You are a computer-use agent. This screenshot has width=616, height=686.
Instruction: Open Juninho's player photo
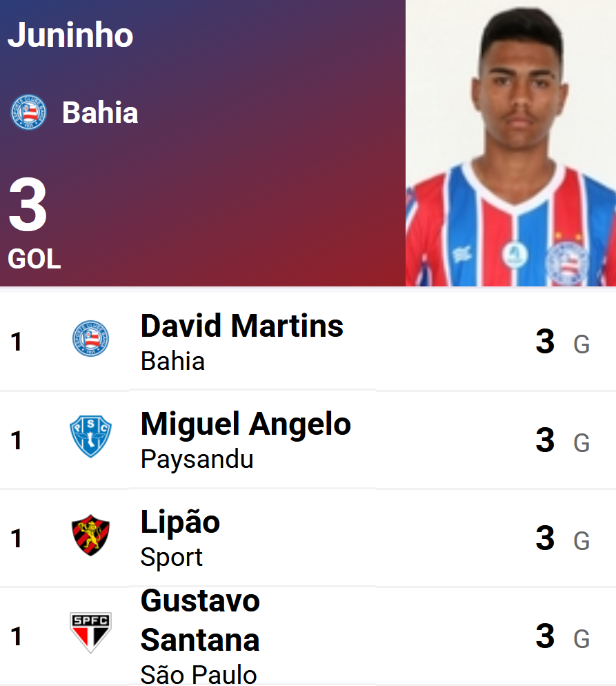click(x=510, y=144)
